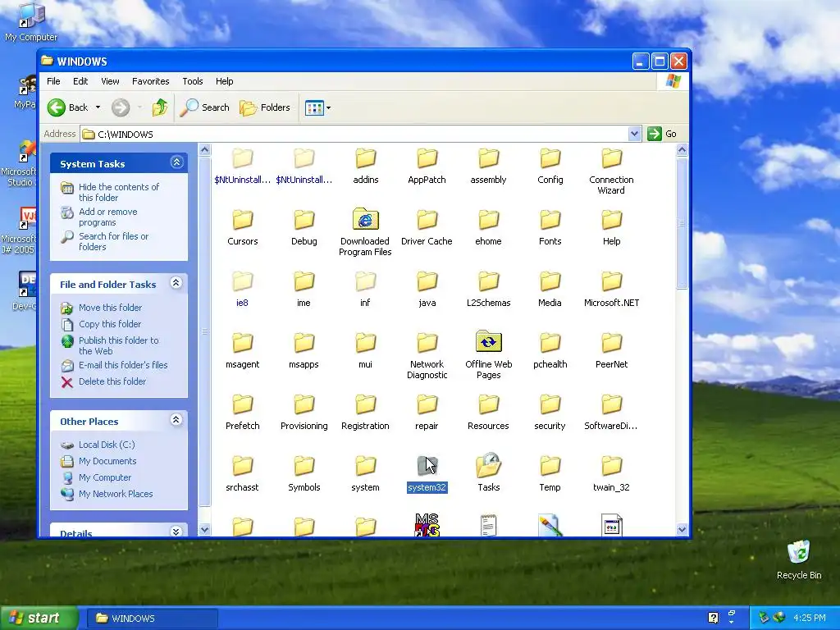Select the AppPatch folder

coord(427,166)
